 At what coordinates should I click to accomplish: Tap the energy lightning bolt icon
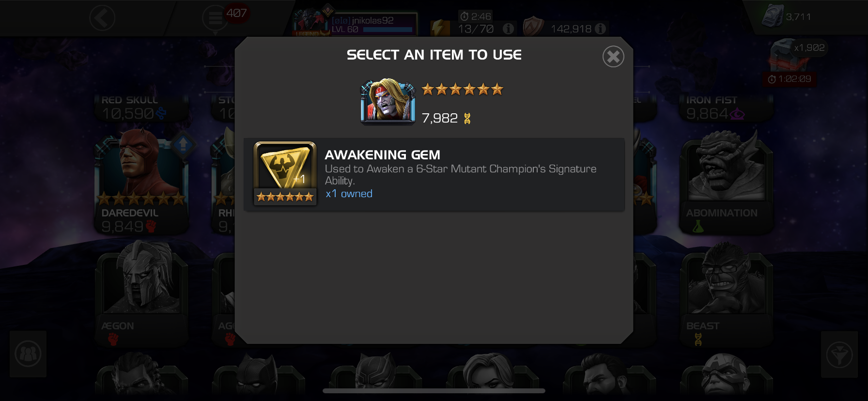click(440, 28)
